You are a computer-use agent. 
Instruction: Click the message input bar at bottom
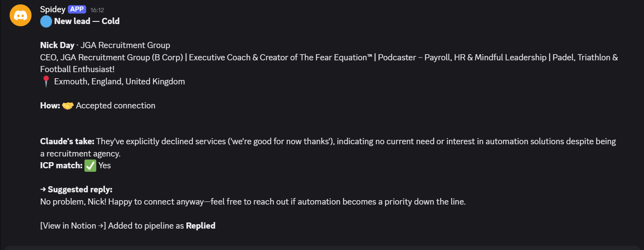[322, 247]
